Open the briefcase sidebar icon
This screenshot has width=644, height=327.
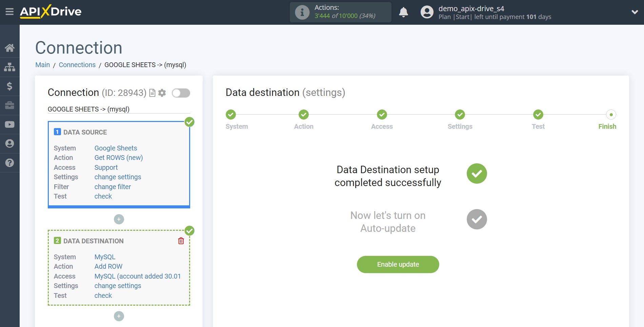9,105
